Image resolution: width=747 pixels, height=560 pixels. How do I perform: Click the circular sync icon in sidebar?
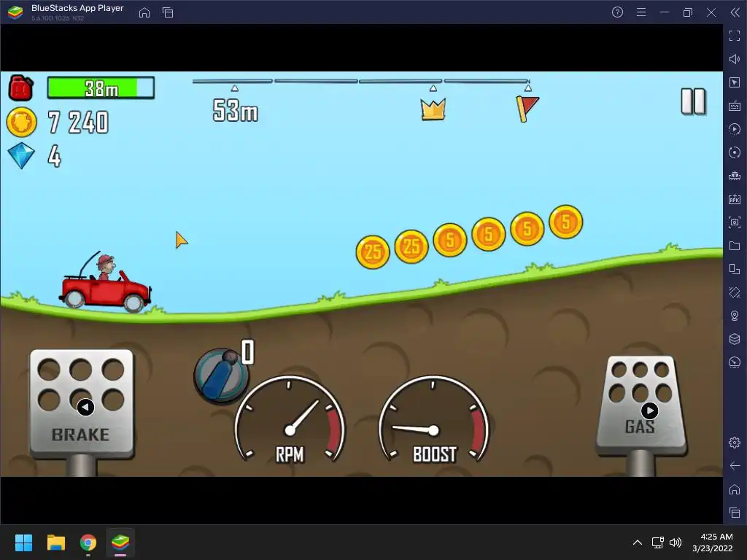(735, 152)
